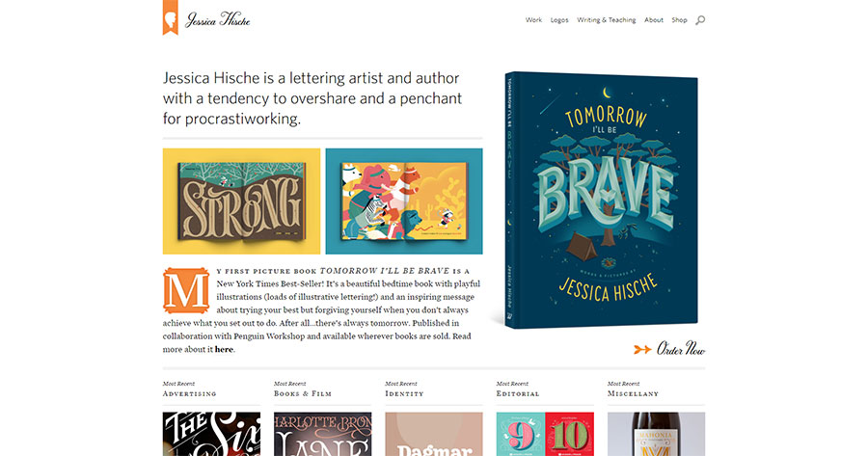Open the Work menu item
The image size is (868, 456).
point(533,20)
